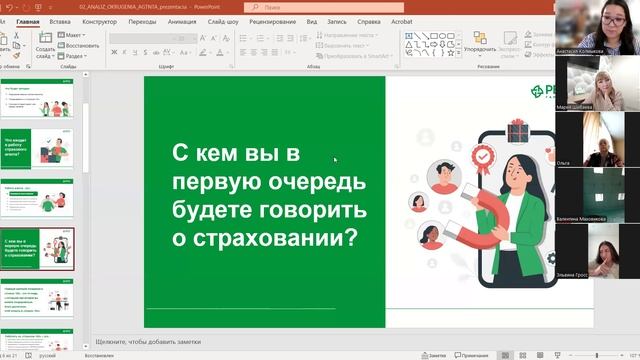Switch to the Переходы tab

point(142,22)
